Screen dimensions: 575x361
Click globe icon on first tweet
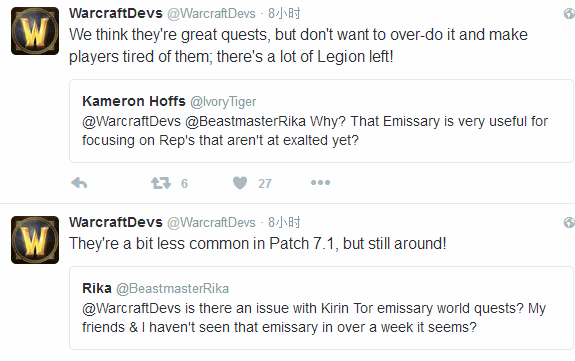pyautogui.click(x=569, y=14)
